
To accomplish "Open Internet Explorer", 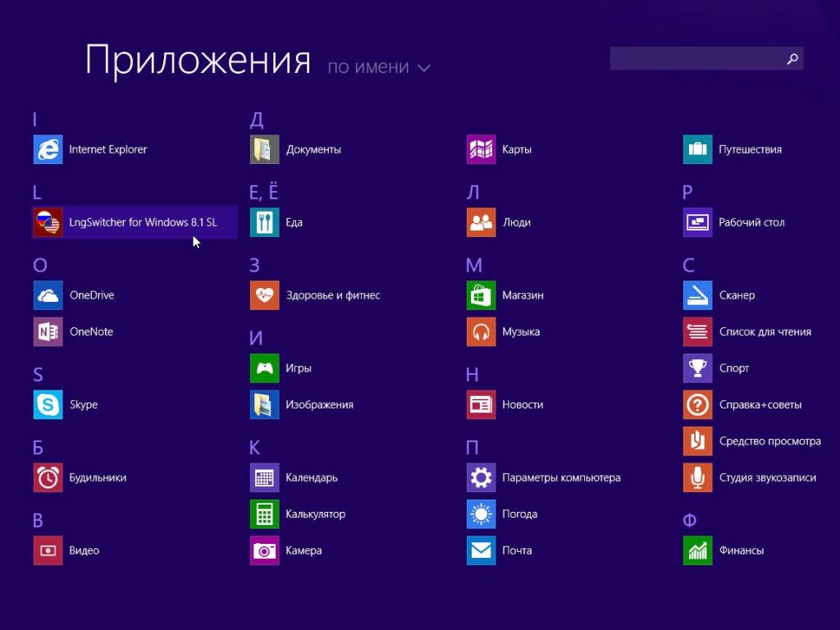I will [107, 149].
